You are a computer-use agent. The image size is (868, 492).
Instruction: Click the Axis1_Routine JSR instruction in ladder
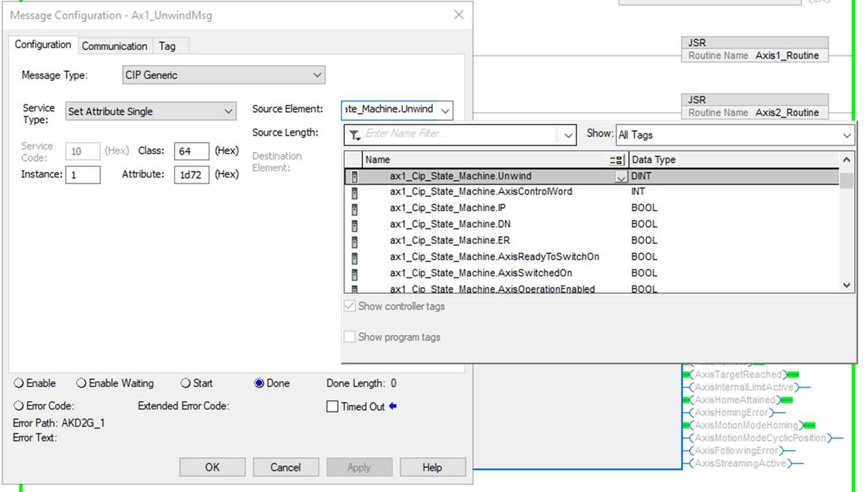click(755, 49)
